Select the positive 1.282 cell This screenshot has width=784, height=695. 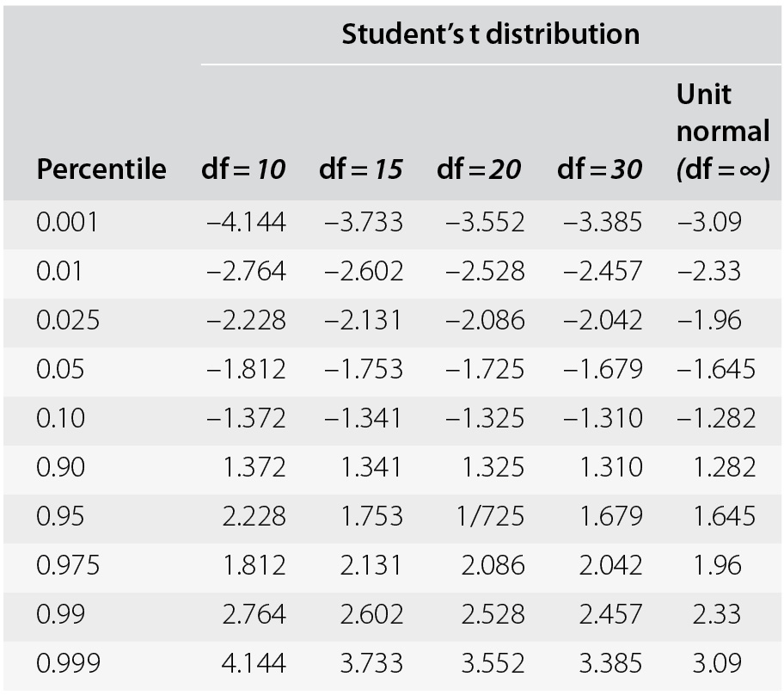[x=726, y=467]
